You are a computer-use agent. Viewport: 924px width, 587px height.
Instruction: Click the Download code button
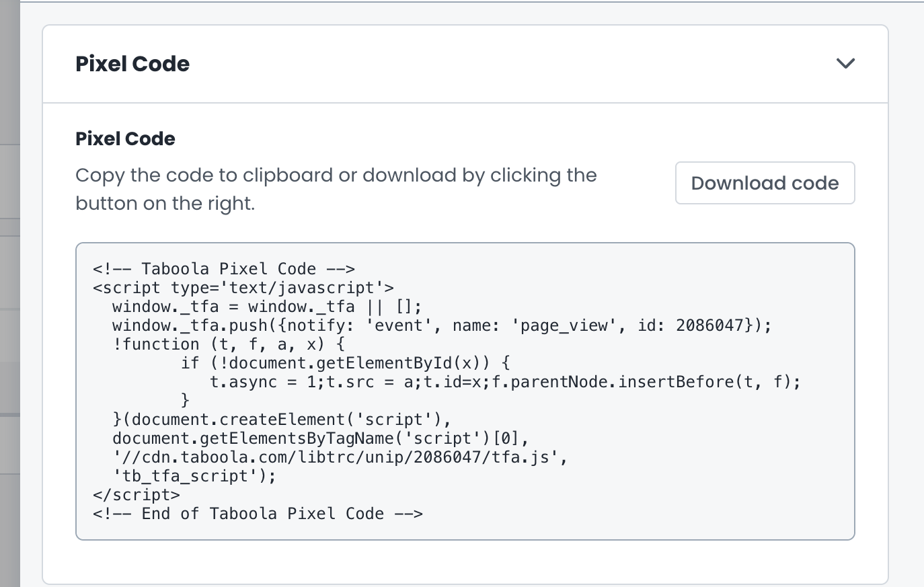(765, 183)
